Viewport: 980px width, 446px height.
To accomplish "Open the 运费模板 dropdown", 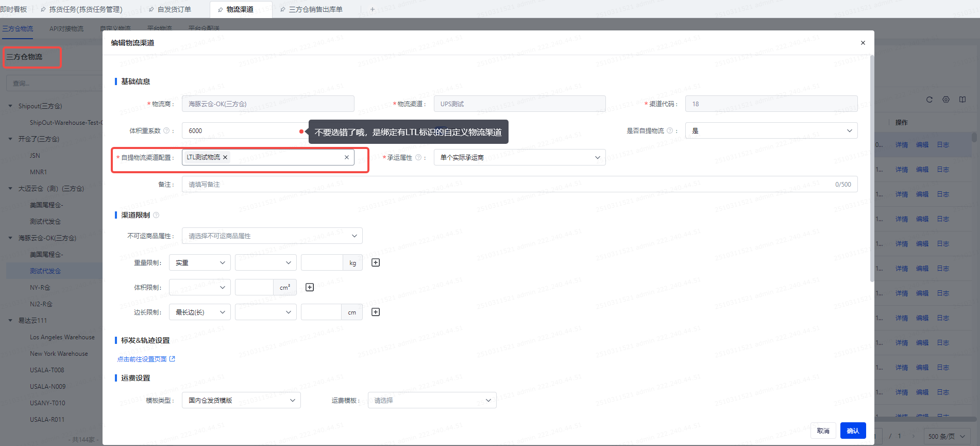I will click(x=432, y=400).
